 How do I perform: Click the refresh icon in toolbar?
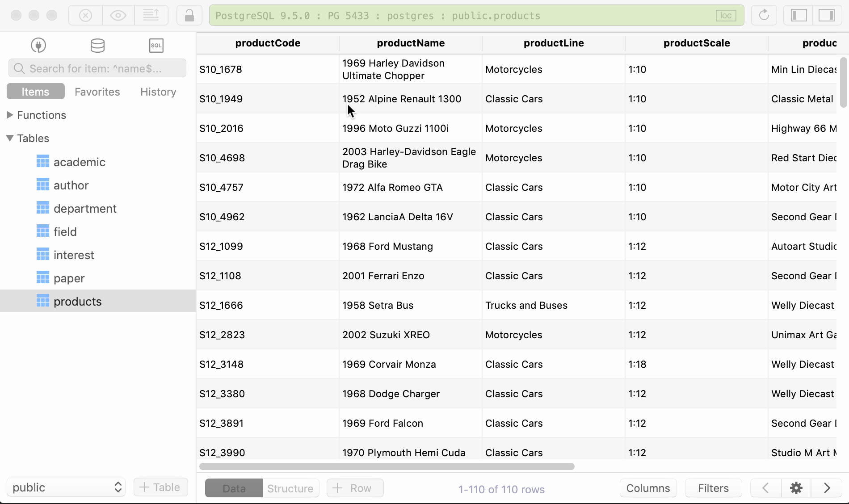click(764, 15)
